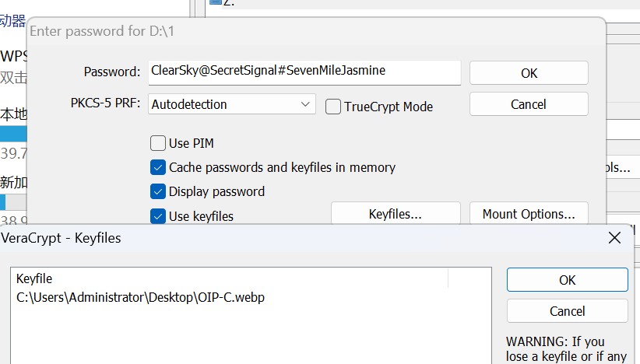This screenshot has height=364, width=640.
Task: Cancel the Keyfiles dialog
Action: pos(568,311)
